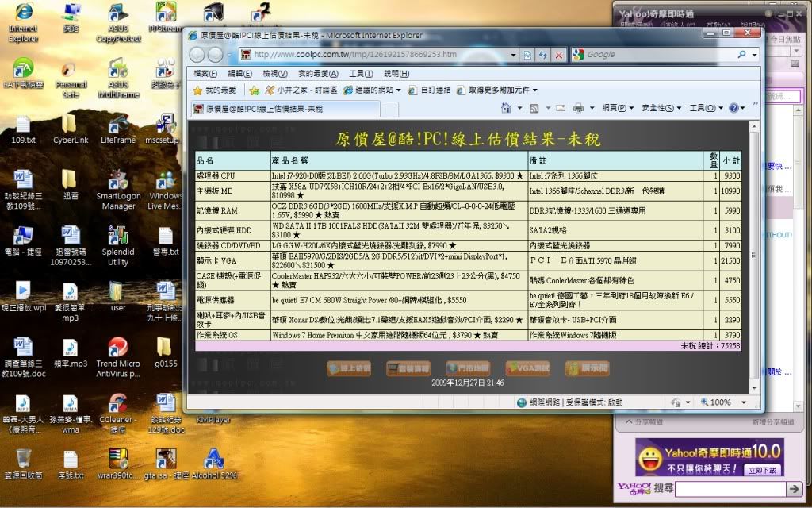Screen dimensions: 812x508
Task: Click the IE Home icon
Action: [x=507, y=108]
